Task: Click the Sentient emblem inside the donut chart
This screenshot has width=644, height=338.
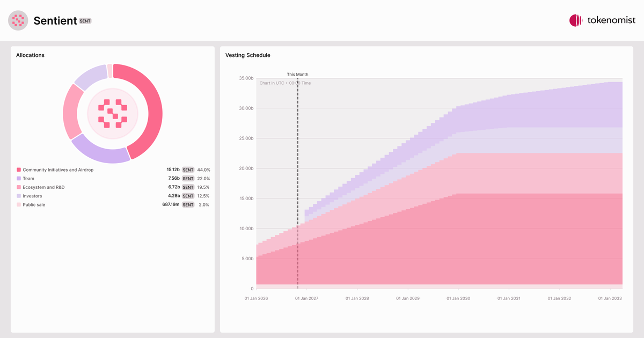Action: pos(113,113)
